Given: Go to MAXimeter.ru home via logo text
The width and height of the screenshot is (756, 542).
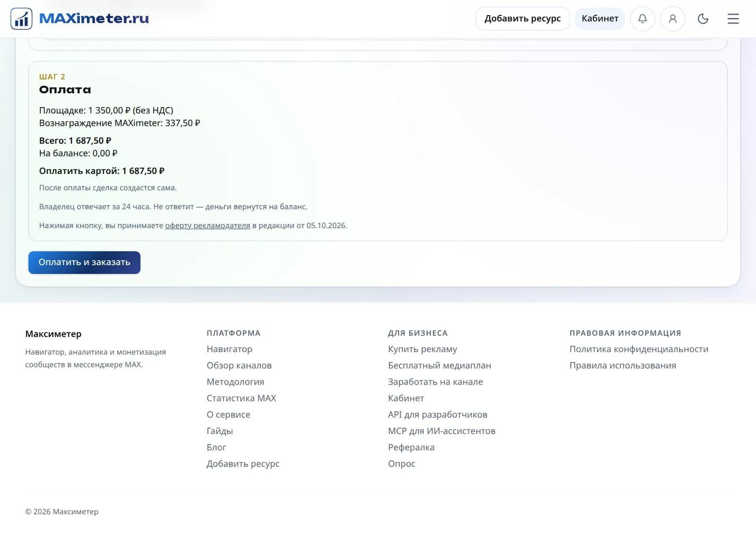Looking at the screenshot, I should click(94, 18).
